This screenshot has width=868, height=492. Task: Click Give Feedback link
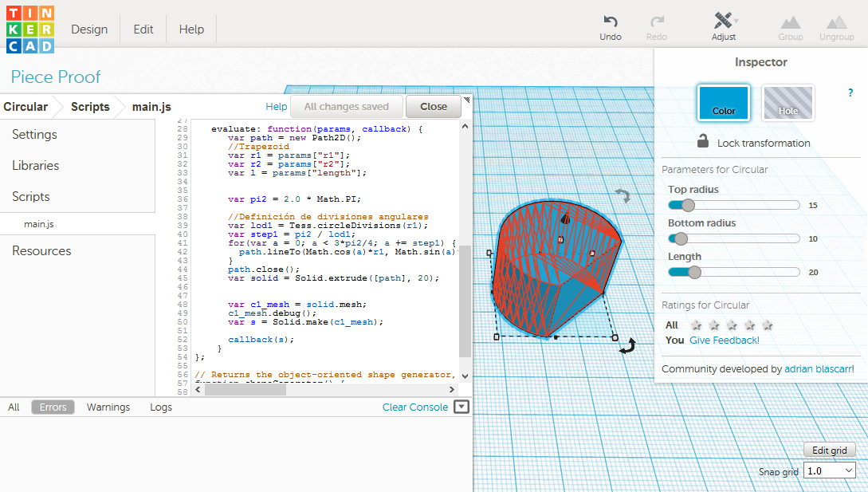click(x=724, y=340)
